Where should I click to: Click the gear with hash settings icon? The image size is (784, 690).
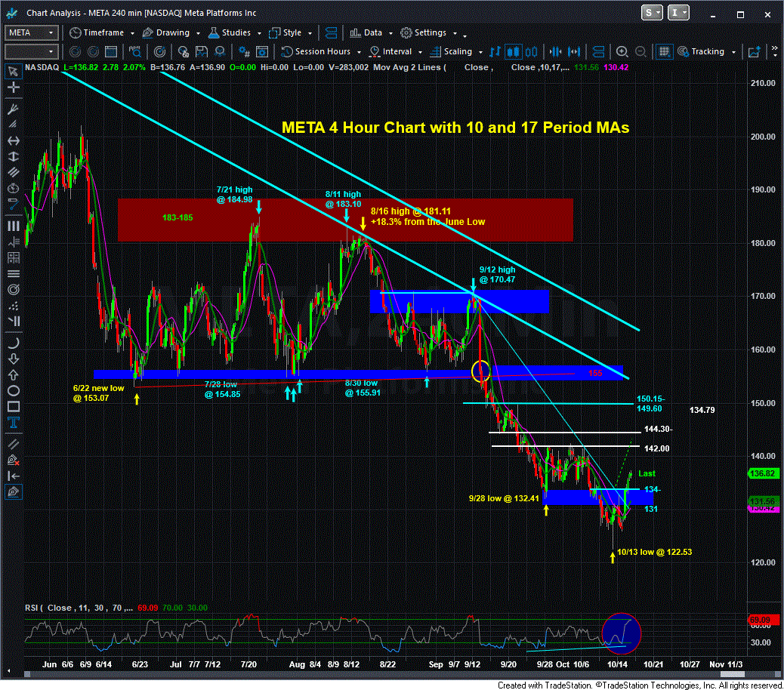click(x=244, y=51)
